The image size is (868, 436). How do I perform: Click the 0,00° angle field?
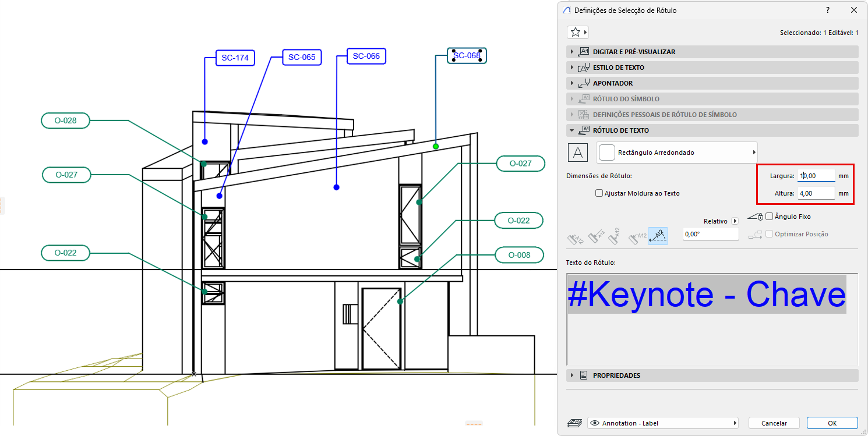point(711,234)
